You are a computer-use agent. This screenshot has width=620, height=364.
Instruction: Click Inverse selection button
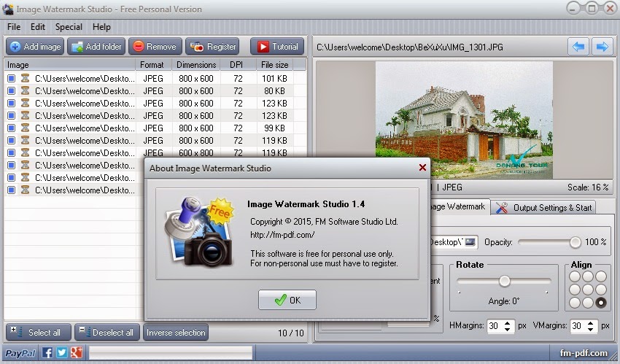pyautogui.click(x=176, y=333)
